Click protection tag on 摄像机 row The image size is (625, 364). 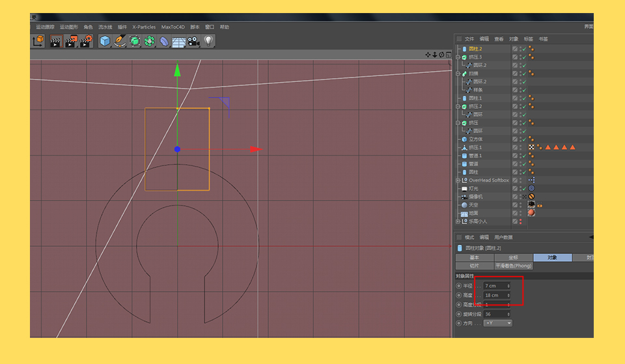coord(531,197)
